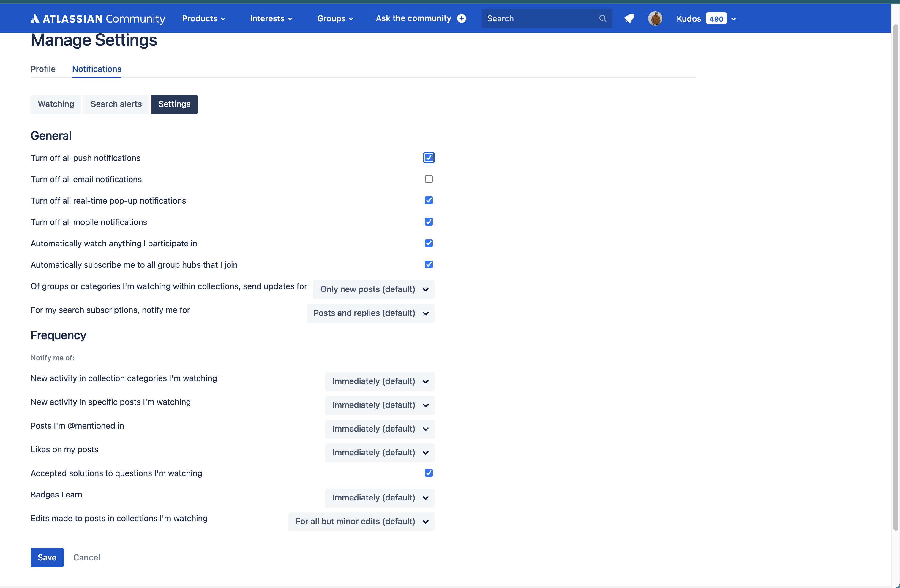This screenshot has height=588, width=900.
Task: Open the Posts and replies dropdown
Action: (370, 313)
